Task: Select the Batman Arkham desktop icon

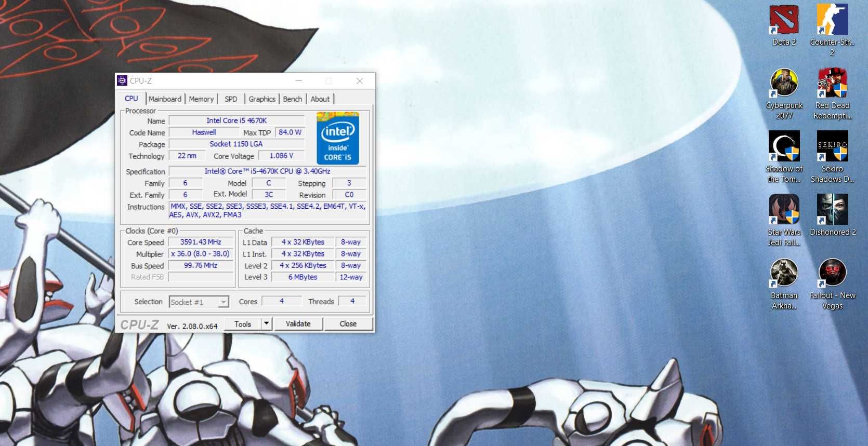Action: pyautogui.click(x=784, y=284)
